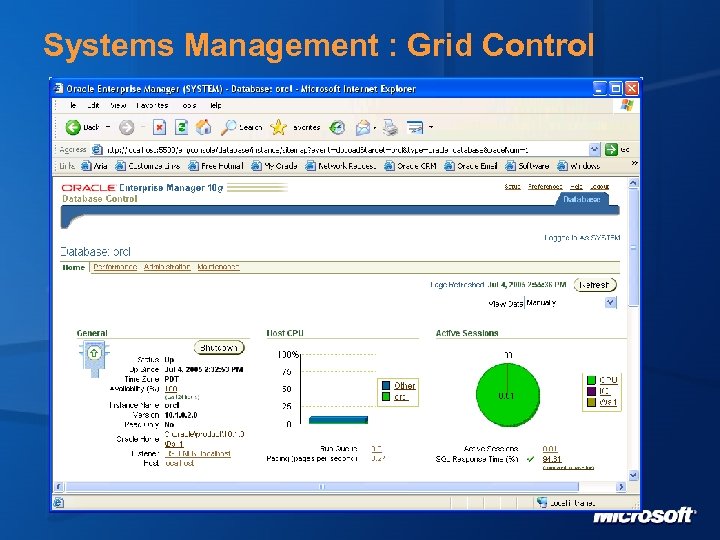Click the browser Back arrow icon
This screenshot has height=540, width=720.
point(73,127)
